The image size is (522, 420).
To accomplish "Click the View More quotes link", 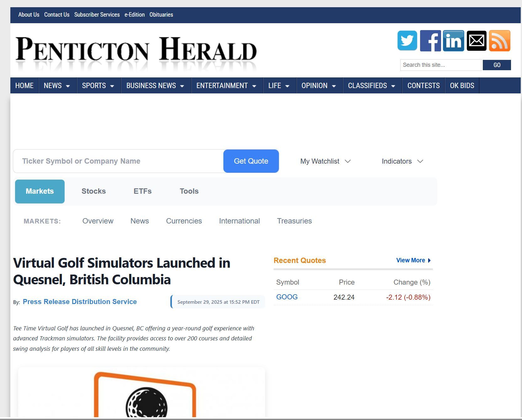I will coord(411,260).
